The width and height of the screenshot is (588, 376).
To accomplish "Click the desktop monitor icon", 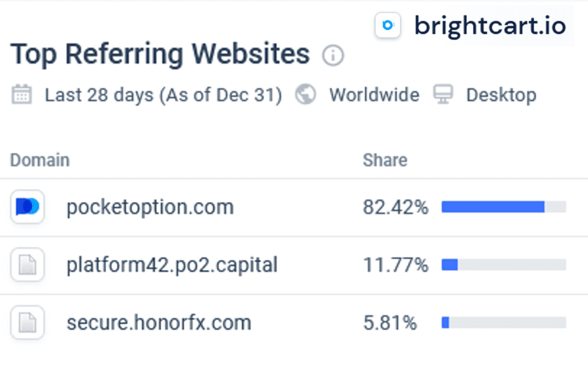I will tap(443, 94).
